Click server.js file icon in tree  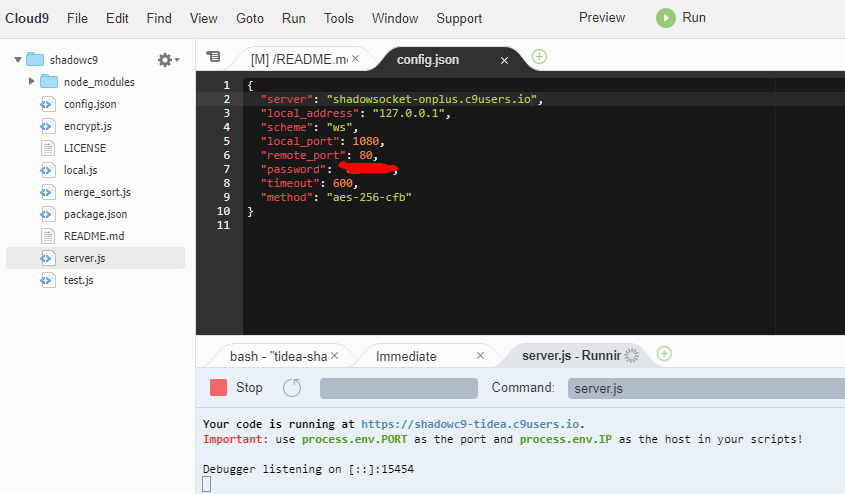pos(48,258)
